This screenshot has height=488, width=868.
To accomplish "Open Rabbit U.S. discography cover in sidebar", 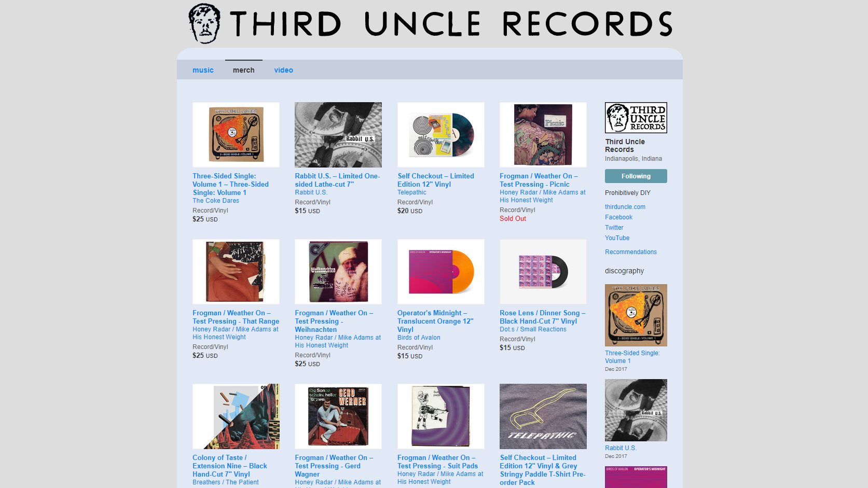I will 636,410.
